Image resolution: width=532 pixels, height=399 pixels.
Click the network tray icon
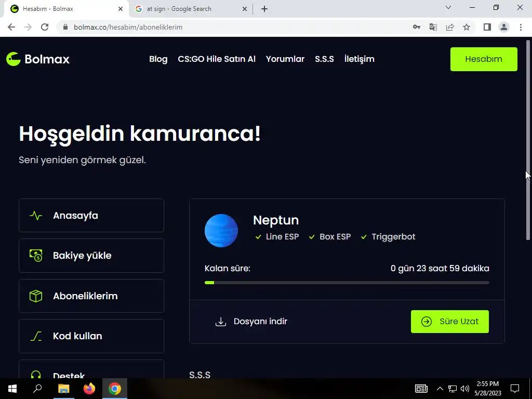[x=453, y=389]
